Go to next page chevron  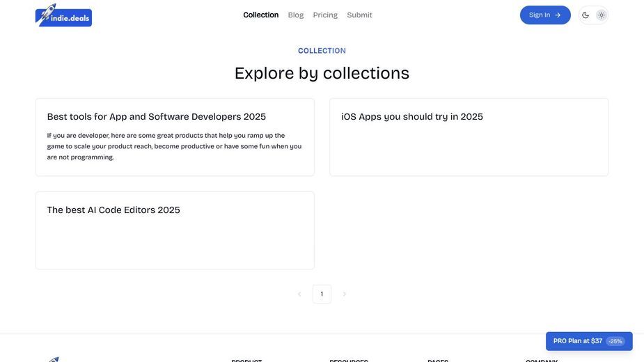point(345,294)
